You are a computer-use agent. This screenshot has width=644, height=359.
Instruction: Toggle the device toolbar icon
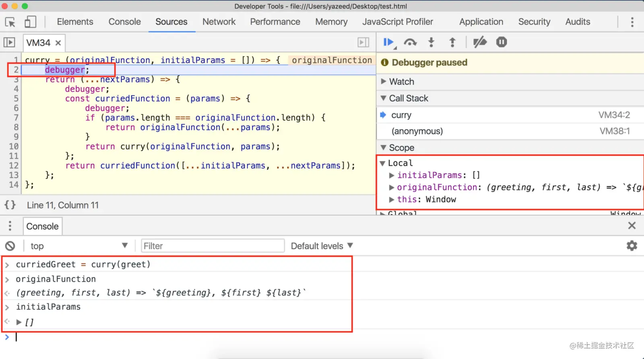click(30, 22)
